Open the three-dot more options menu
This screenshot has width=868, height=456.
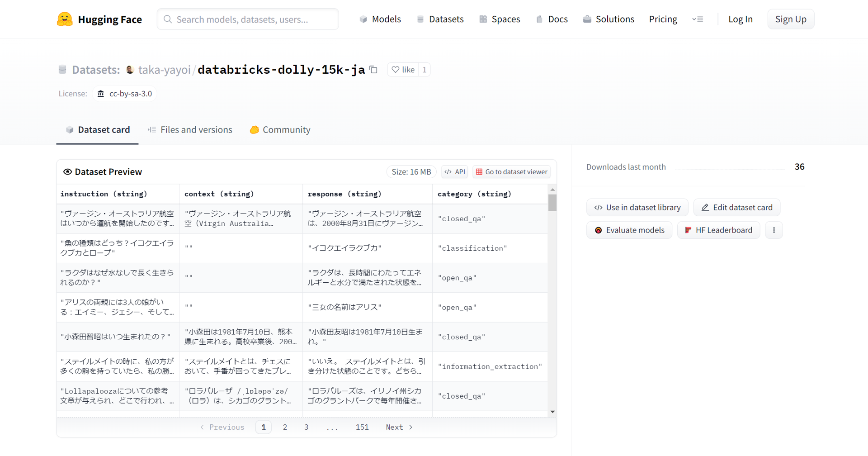click(x=774, y=230)
